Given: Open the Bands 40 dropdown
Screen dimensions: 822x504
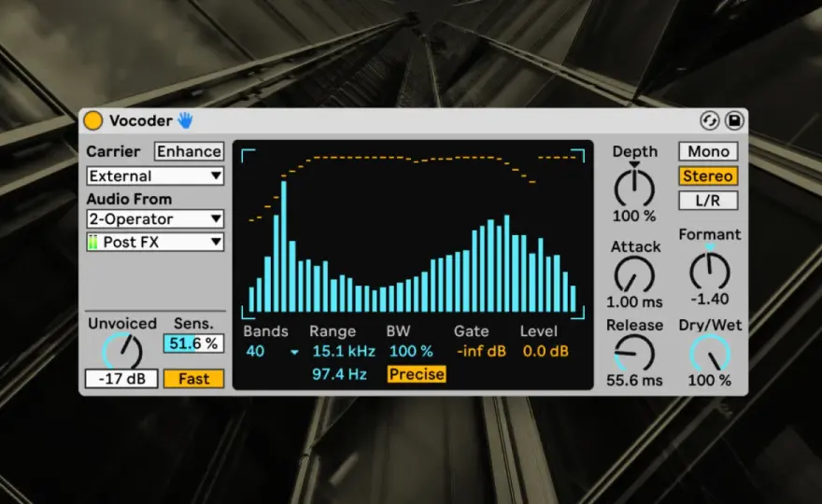Looking at the screenshot, I should [272, 352].
